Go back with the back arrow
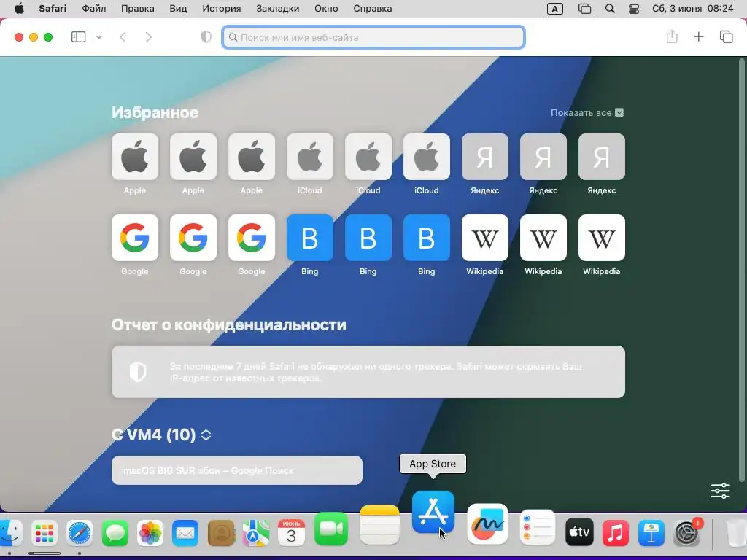This screenshot has height=560, width=747. pos(123,37)
